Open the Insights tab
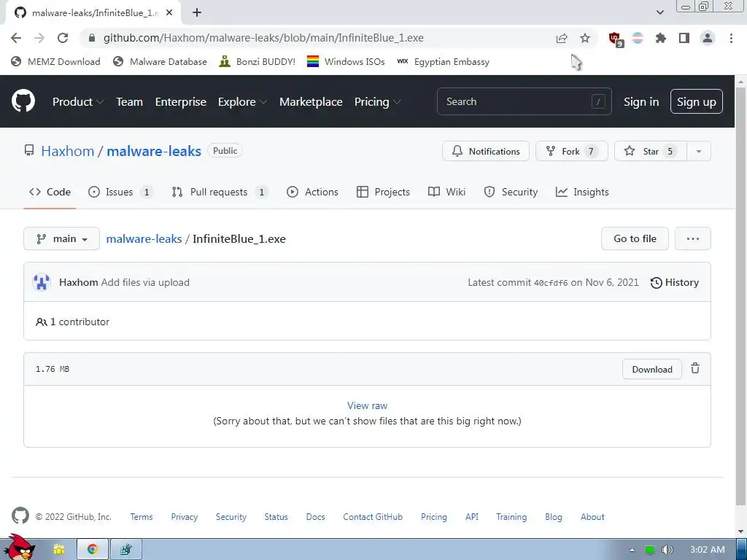This screenshot has width=747, height=560. tap(582, 192)
